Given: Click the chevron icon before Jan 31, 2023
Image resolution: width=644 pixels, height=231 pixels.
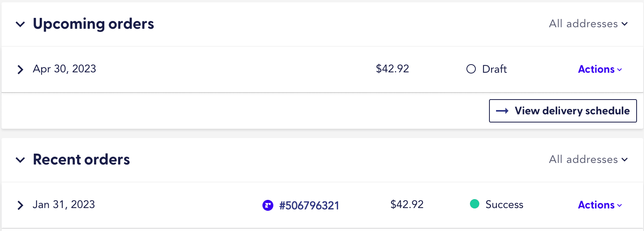Looking at the screenshot, I should point(20,205).
